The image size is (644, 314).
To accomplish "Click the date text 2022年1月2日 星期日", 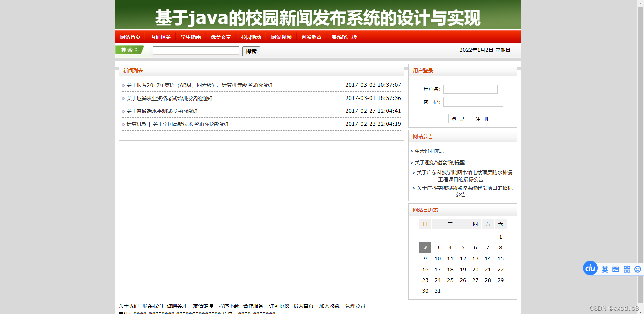I will [485, 50].
